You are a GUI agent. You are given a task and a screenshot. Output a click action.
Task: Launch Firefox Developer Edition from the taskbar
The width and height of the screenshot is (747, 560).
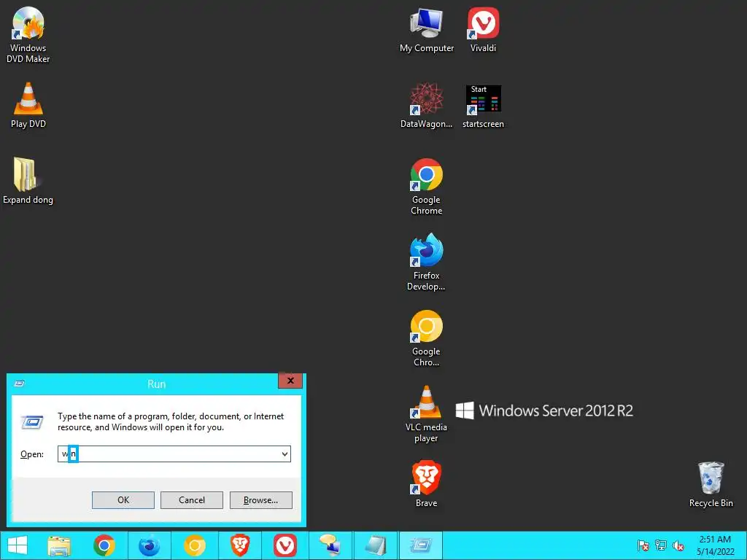pyautogui.click(x=149, y=545)
